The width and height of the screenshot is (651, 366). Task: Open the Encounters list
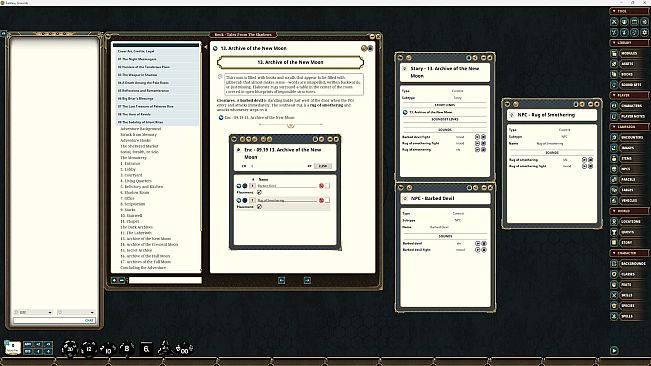(629, 137)
